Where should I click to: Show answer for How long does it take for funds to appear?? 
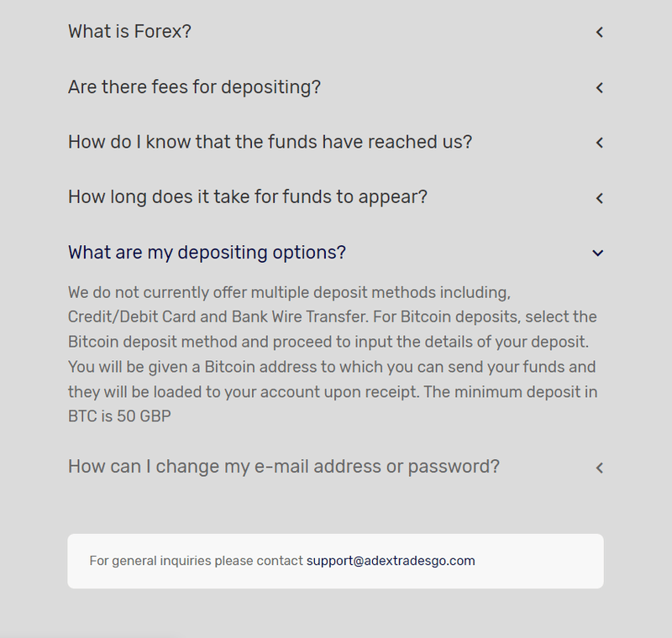[248, 197]
